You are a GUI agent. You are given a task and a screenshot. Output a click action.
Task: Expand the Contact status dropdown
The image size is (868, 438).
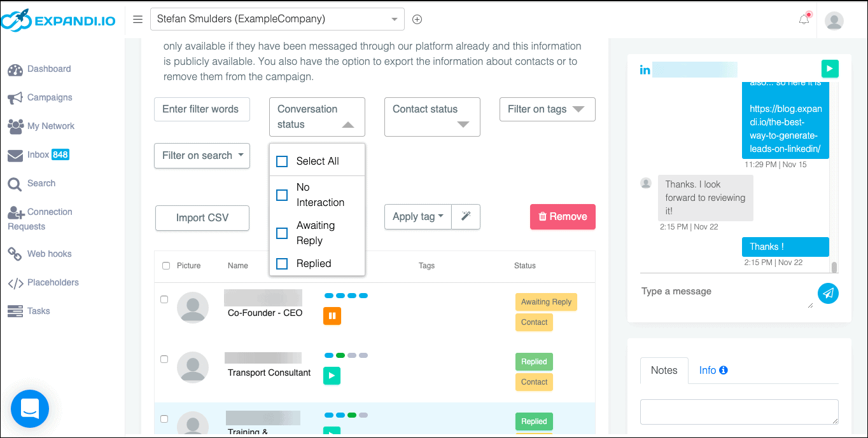pyautogui.click(x=432, y=117)
